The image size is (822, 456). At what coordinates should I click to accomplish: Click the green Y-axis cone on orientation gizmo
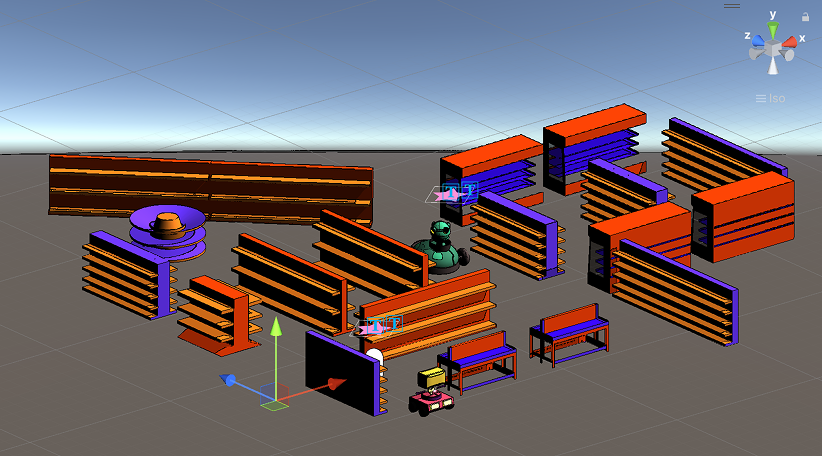tap(773, 30)
